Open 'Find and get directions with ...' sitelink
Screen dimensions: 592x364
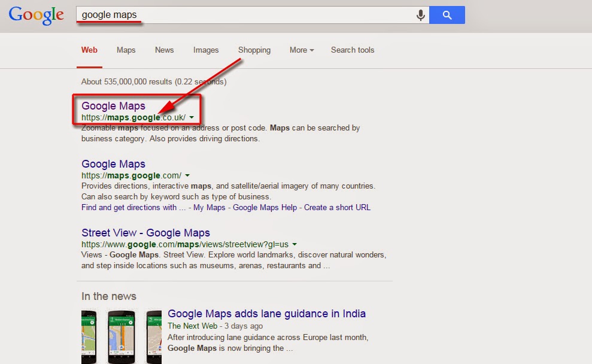133,208
